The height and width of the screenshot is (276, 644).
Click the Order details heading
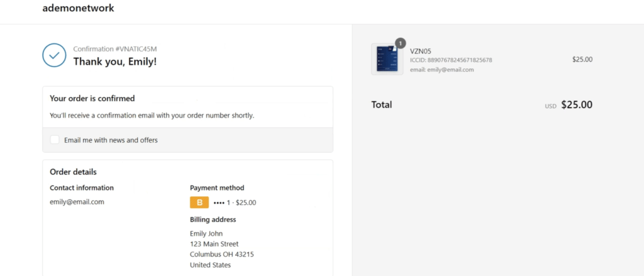coord(73,172)
